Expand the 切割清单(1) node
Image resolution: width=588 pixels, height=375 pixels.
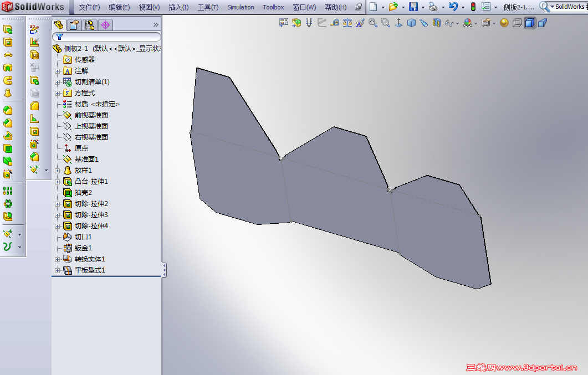point(57,82)
